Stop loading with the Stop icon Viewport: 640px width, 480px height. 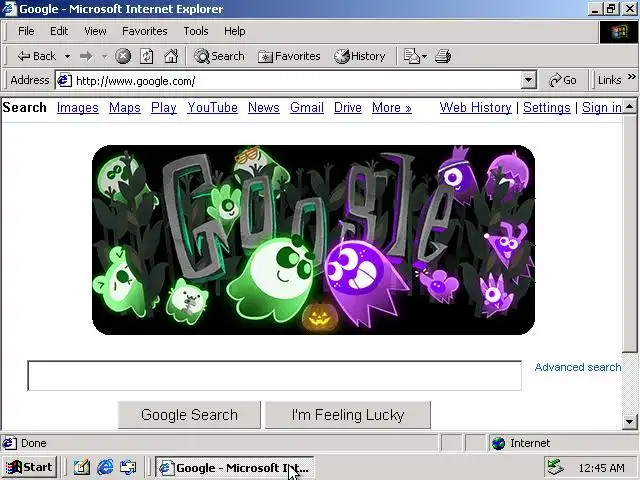(123, 56)
